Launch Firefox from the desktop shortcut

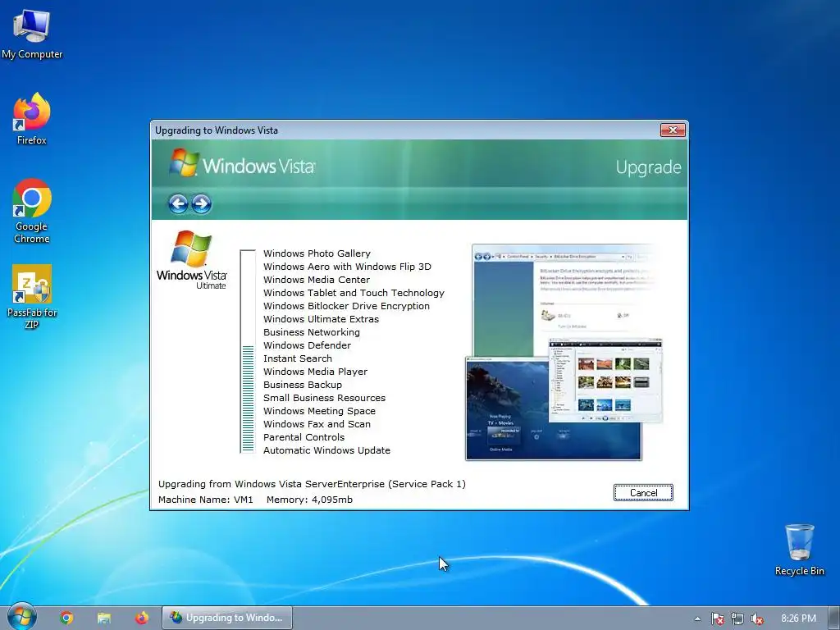tap(32, 119)
